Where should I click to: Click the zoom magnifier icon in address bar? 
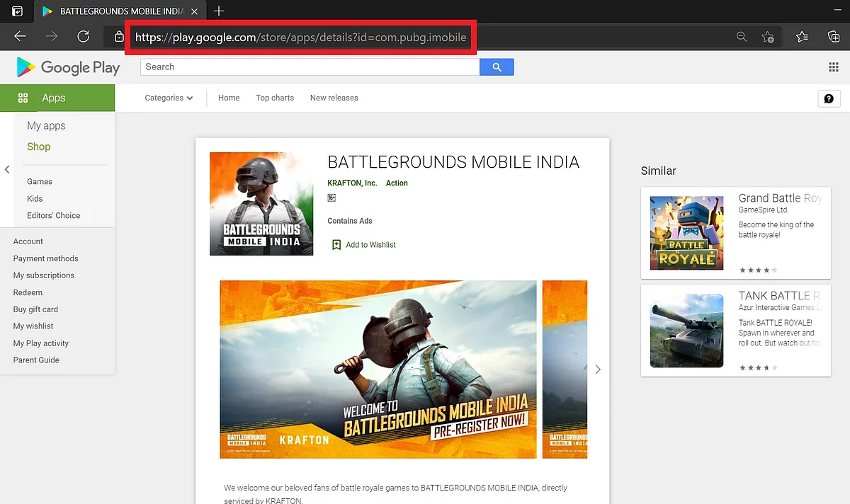coord(742,37)
